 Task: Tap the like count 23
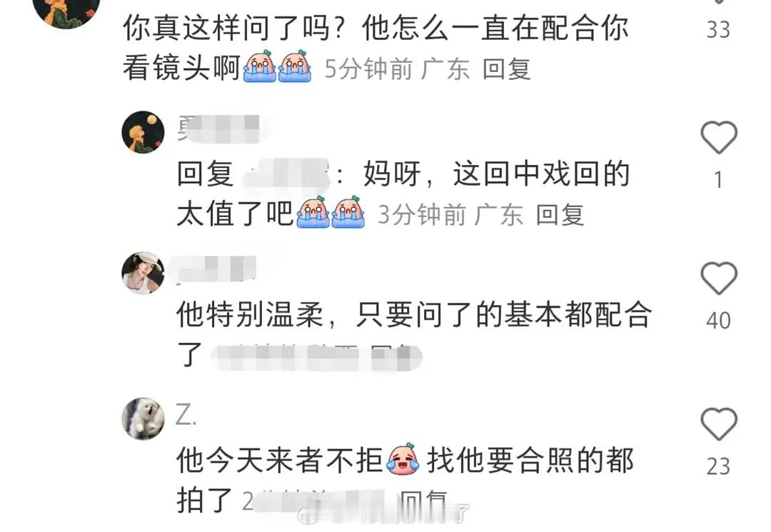point(718,466)
